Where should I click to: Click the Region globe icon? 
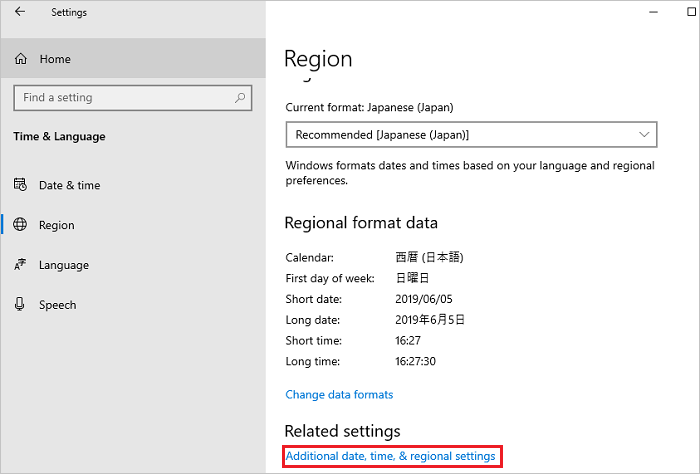(20, 225)
